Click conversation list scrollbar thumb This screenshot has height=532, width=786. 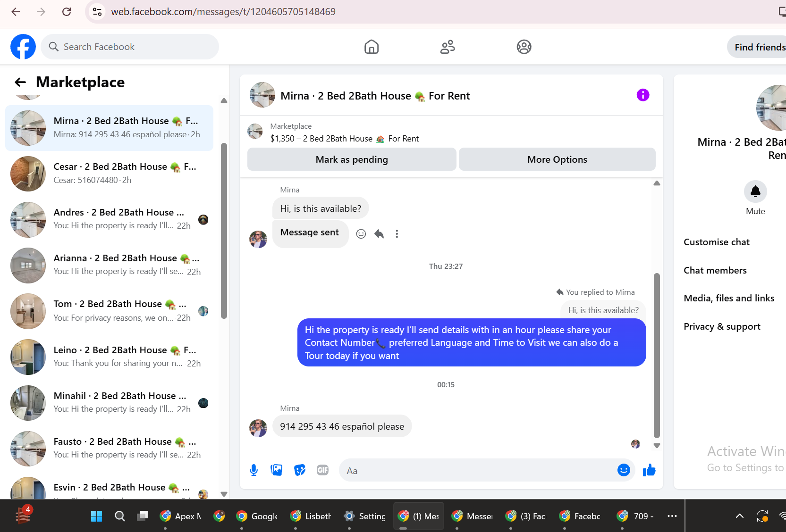click(224, 231)
